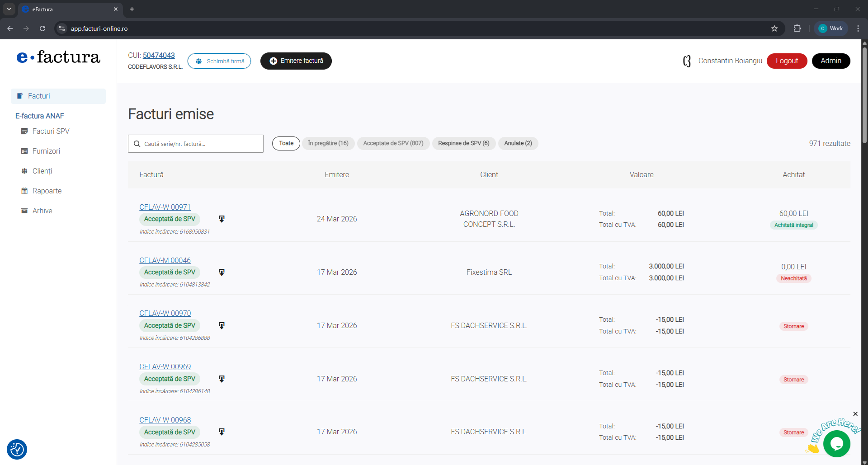
Task: Filter invoices by Acceptate de SPV (807)
Action: click(393, 143)
